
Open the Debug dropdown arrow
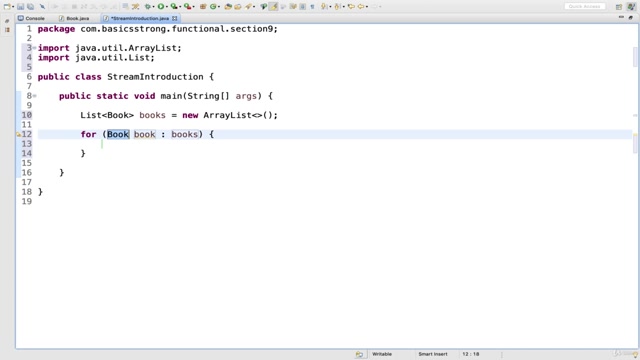point(153,7)
